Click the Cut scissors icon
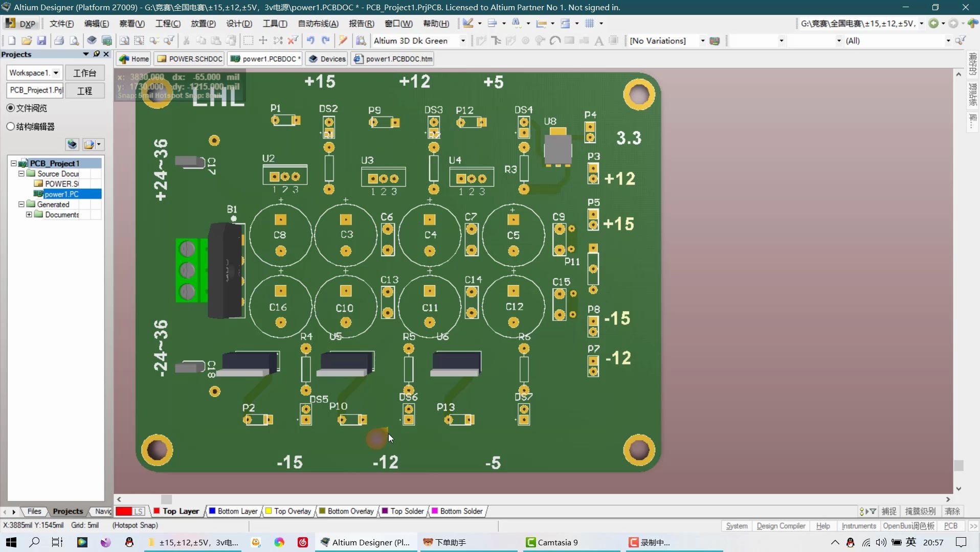This screenshot has height=552, width=980. coord(186,40)
